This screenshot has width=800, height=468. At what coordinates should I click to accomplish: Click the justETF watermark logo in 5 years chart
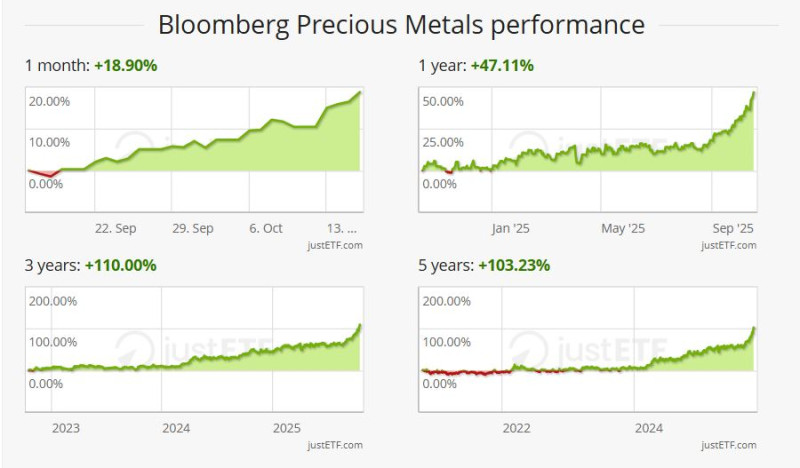point(590,350)
